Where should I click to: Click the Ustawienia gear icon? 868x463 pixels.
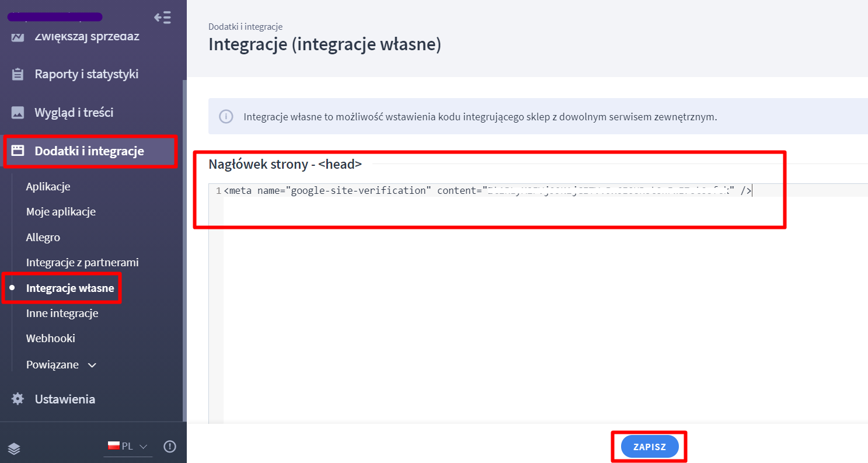click(18, 399)
